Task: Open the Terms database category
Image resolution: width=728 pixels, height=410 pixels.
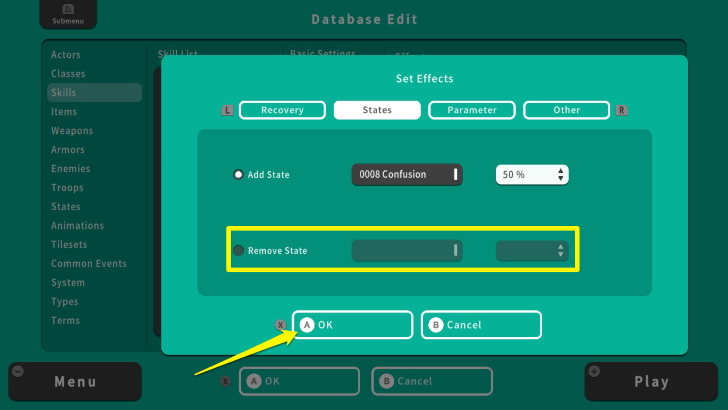Action: [x=65, y=321]
